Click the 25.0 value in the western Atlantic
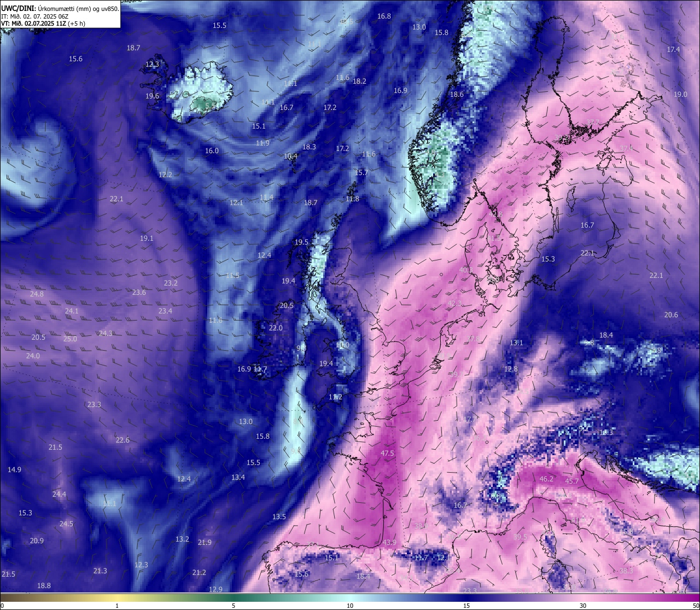This screenshot has height=610, width=700. [70, 339]
